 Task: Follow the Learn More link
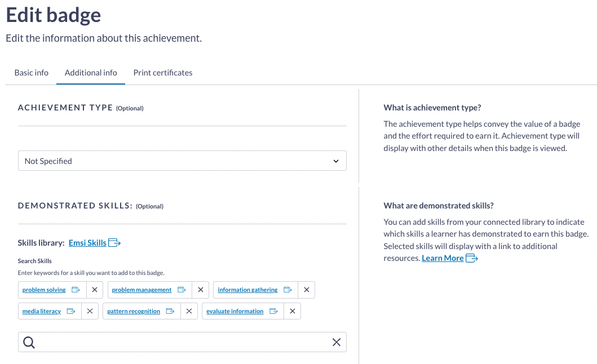(x=443, y=258)
